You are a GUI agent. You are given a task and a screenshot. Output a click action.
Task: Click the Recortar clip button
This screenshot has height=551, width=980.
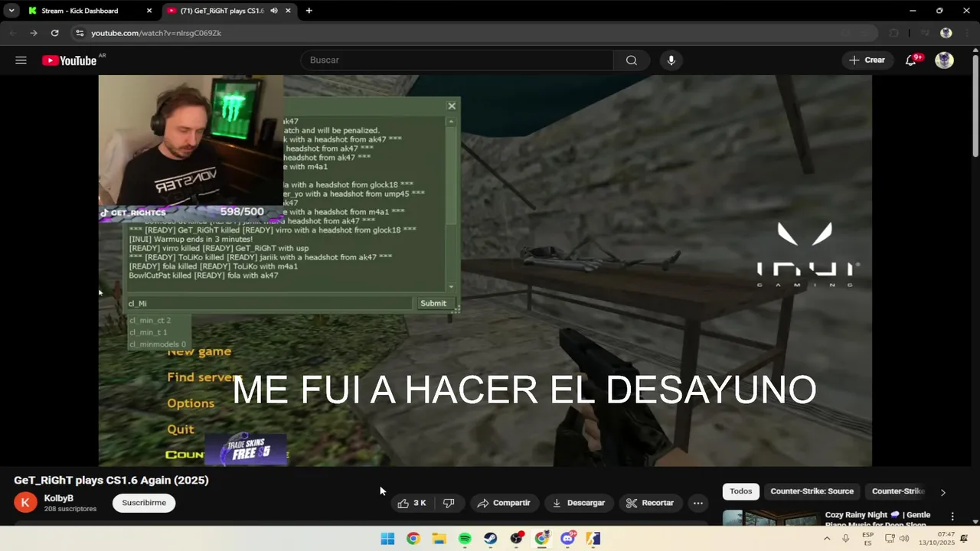(x=650, y=503)
